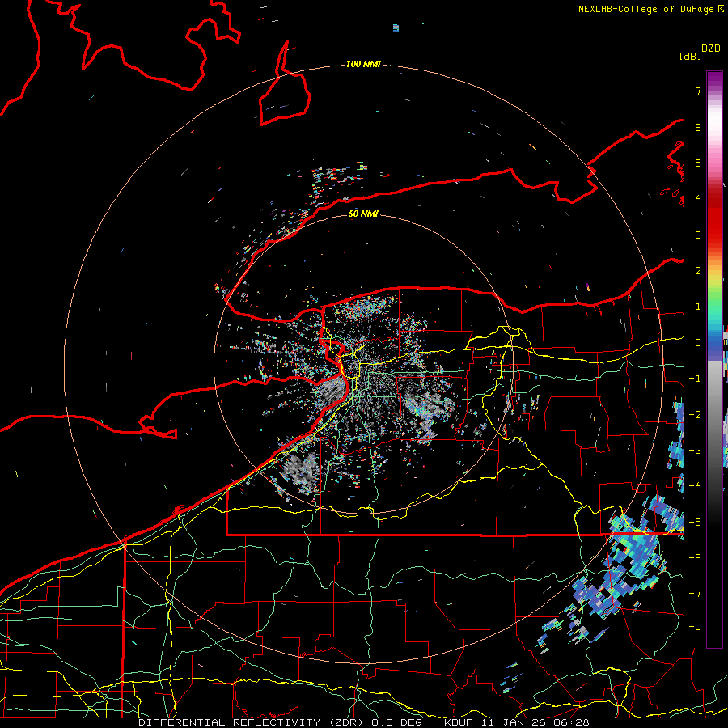
Task: Click the [dB] unit label
Action: (690, 57)
